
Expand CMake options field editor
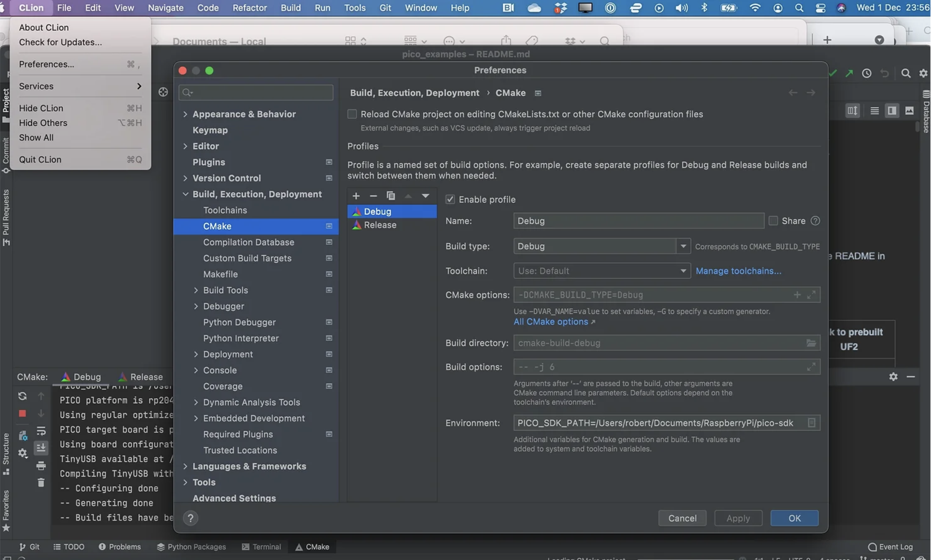[x=811, y=295]
